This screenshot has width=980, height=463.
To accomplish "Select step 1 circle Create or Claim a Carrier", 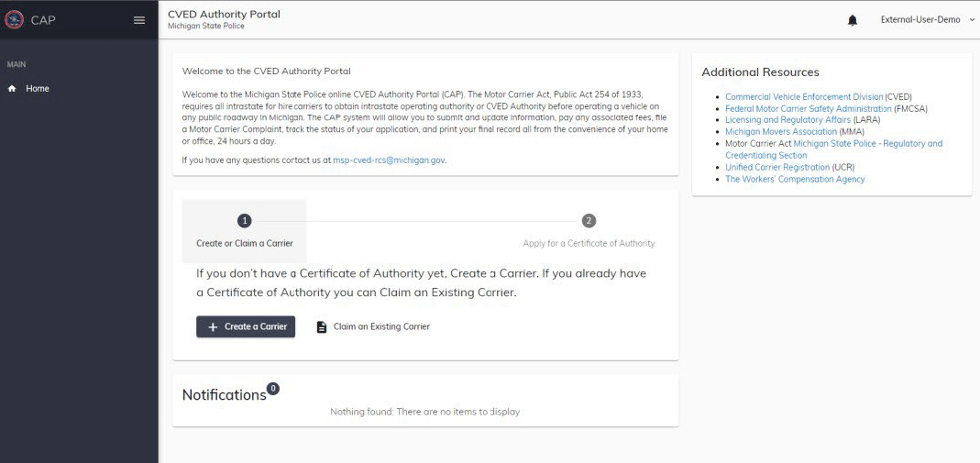I will (245, 221).
